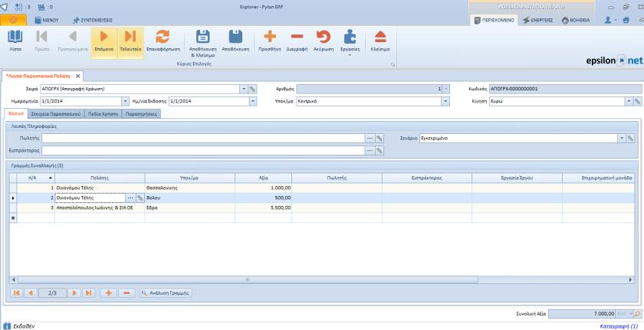644x330 pixels.
Task: Click pencil icon next to Σενάριο
Action: coord(630,139)
